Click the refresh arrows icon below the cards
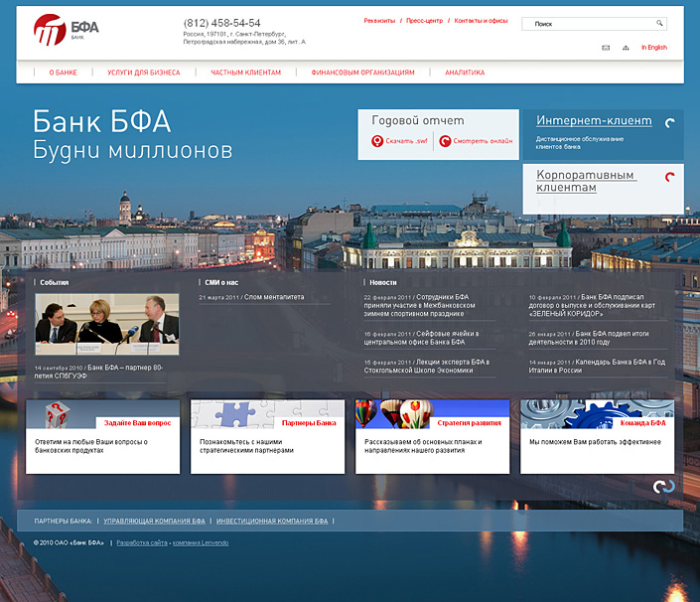The height and width of the screenshot is (602, 700). pyautogui.click(x=664, y=487)
